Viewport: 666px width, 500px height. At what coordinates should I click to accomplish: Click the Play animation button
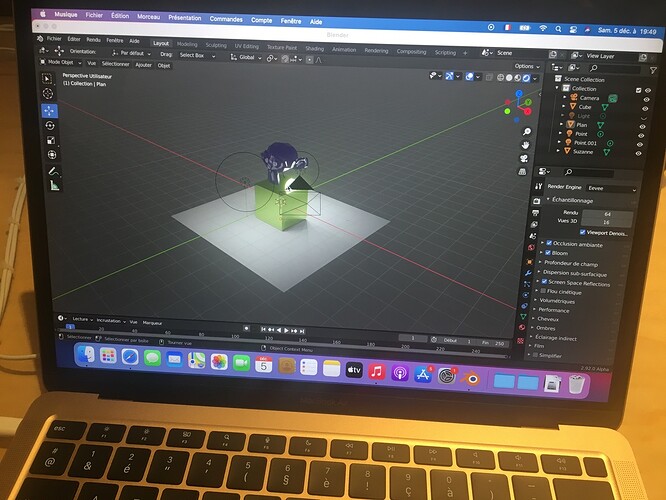[x=287, y=330]
